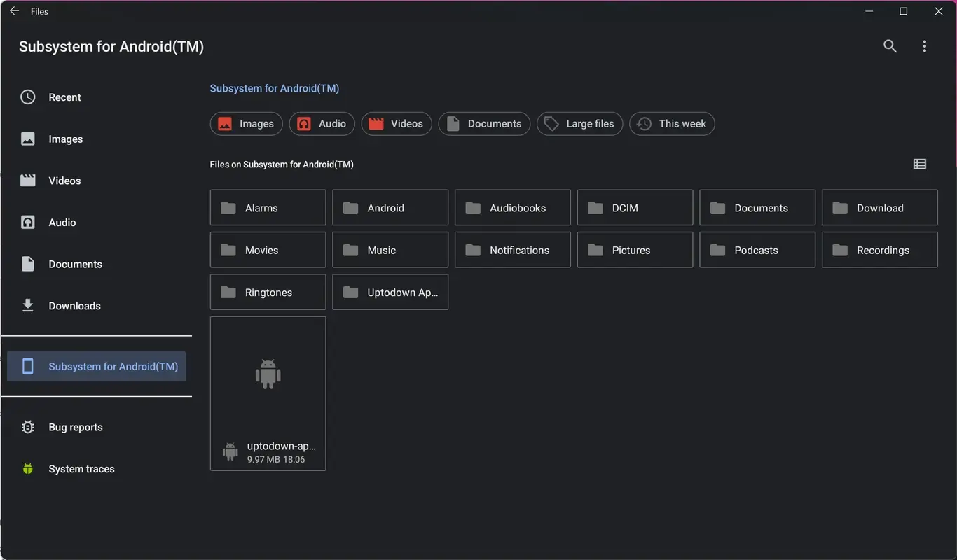
Task: Open Bug reports from the sidebar
Action: click(x=75, y=426)
